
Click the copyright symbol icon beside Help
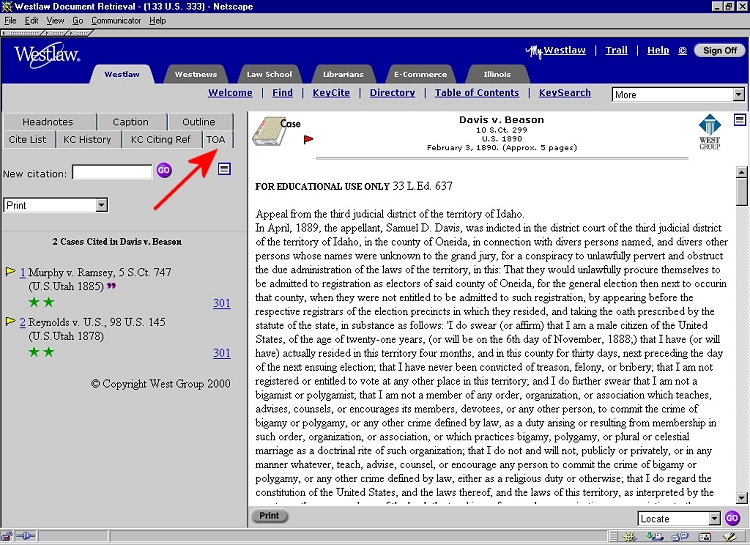click(683, 51)
